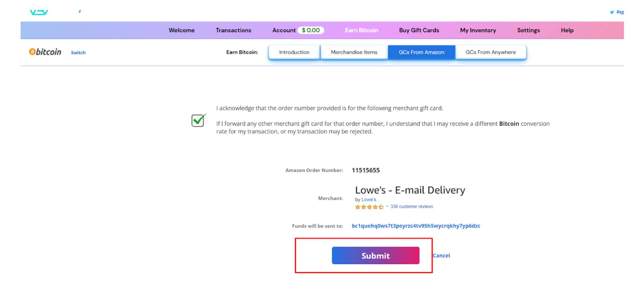644x307 pixels.
Task: Open My Inventory page
Action: [x=478, y=30]
